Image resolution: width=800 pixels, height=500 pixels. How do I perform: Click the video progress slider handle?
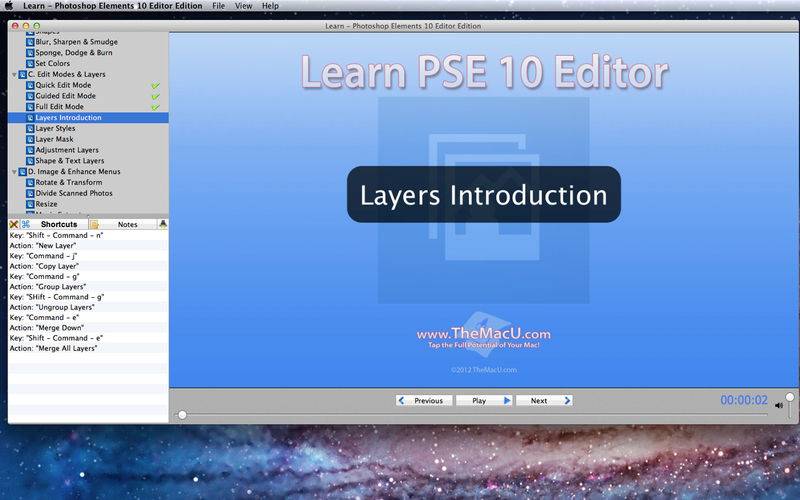182,415
